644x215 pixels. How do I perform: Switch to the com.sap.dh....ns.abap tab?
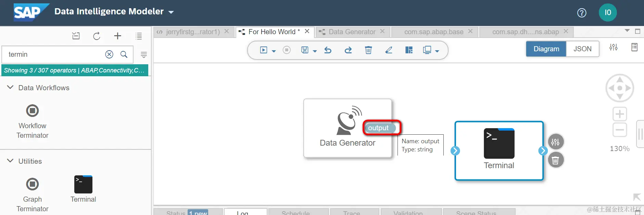click(x=526, y=32)
